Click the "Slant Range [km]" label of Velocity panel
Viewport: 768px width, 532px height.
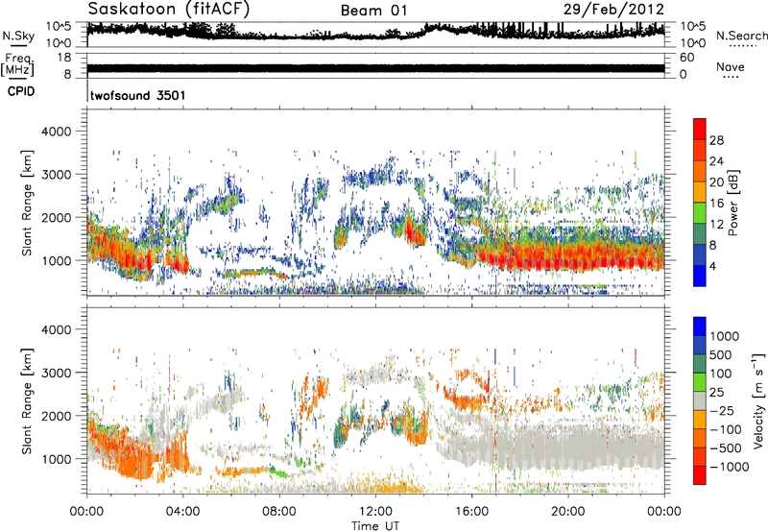point(27,400)
